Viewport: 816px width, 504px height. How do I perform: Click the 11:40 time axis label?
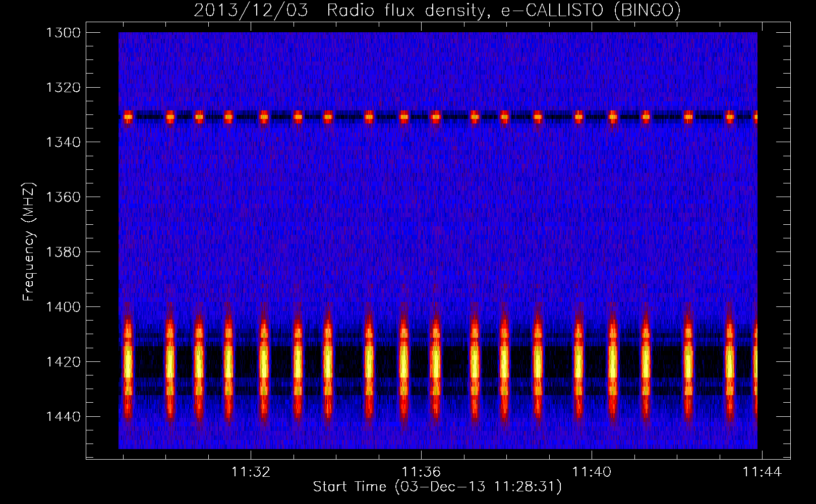(x=592, y=472)
